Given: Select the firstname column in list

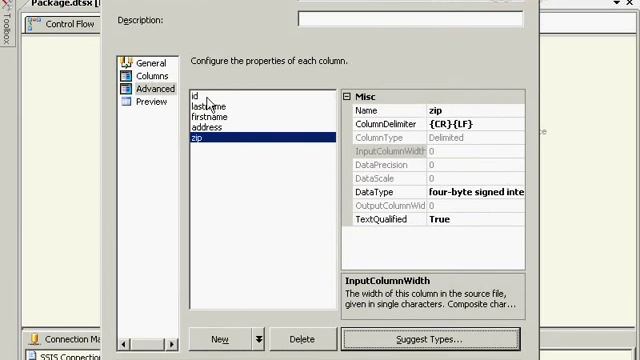Looking at the screenshot, I should [263, 117].
